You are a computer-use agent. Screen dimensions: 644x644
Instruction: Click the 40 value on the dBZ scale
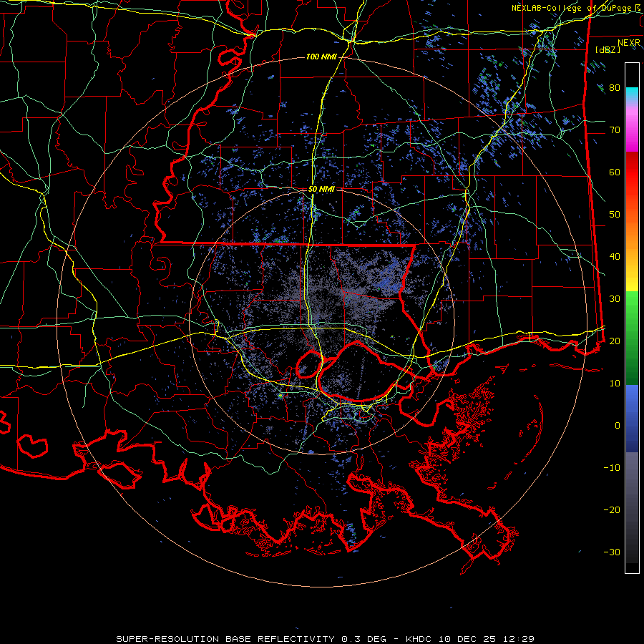point(615,257)
